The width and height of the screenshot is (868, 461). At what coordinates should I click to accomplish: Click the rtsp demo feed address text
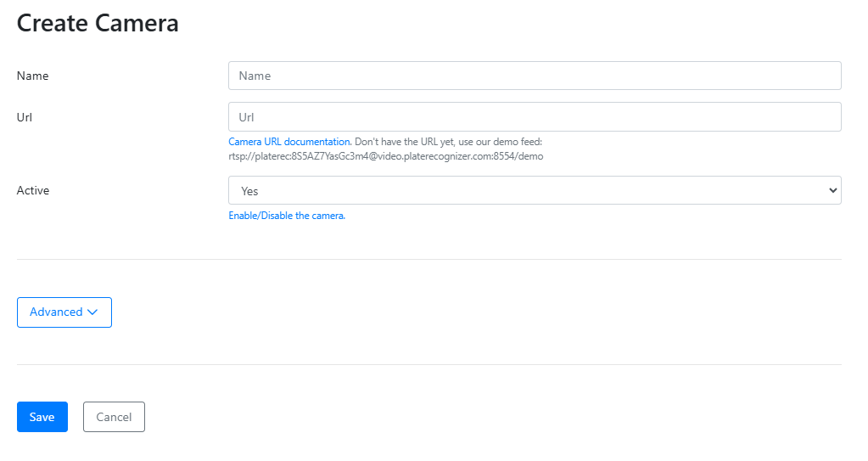386,156
